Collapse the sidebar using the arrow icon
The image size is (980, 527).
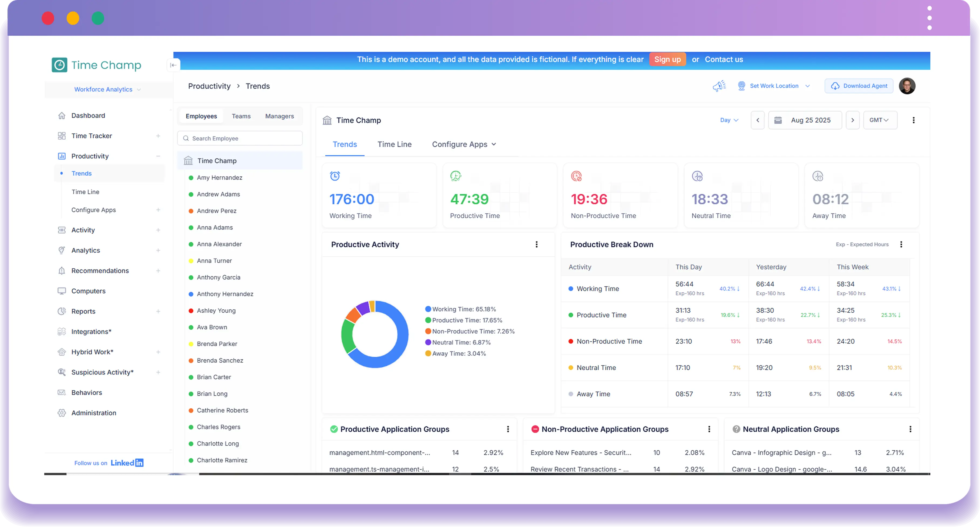173,65
